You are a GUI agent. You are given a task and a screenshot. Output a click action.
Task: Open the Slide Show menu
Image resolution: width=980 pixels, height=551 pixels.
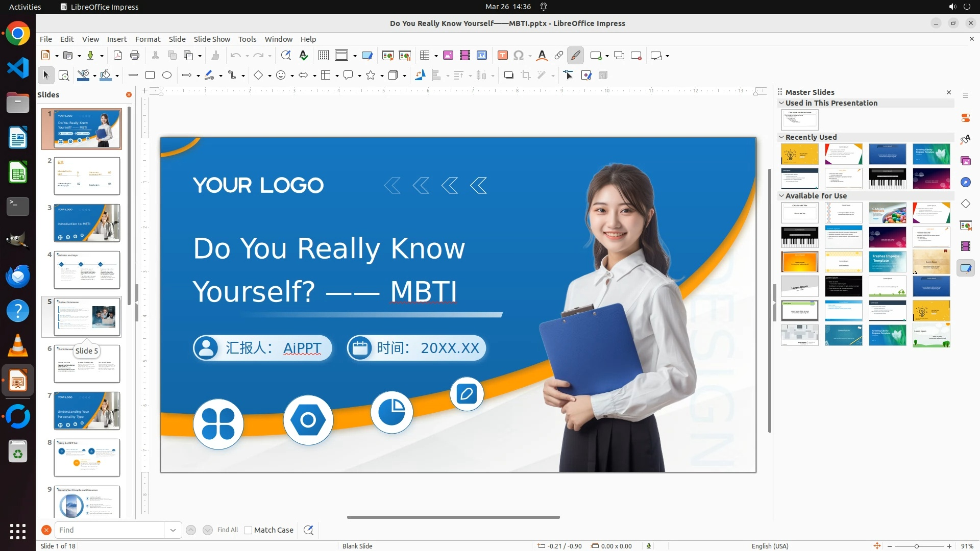(212, 39)
